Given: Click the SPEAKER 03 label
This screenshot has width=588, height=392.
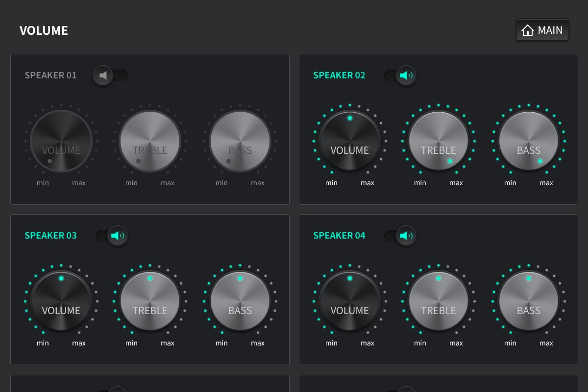Looking at the screenshot, I should (x=51, y=236).
